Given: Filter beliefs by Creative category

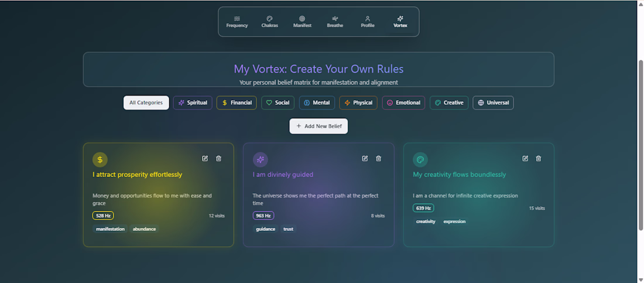Looking at the screenshot, I should coord(449,103).
